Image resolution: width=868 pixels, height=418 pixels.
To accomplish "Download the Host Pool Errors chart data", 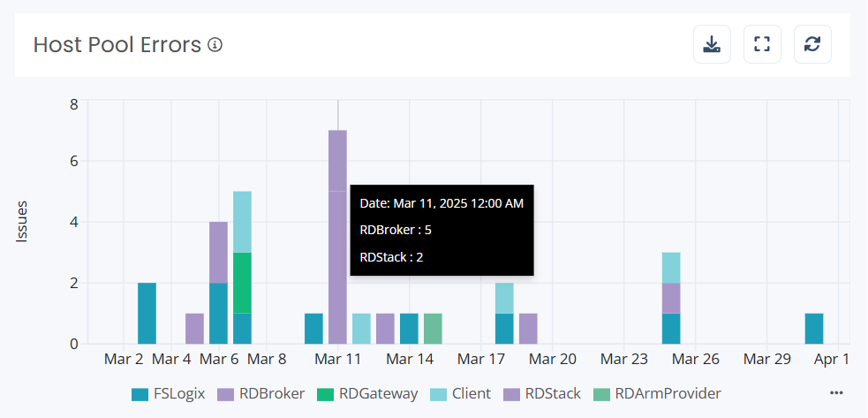I will coord(712,44).
